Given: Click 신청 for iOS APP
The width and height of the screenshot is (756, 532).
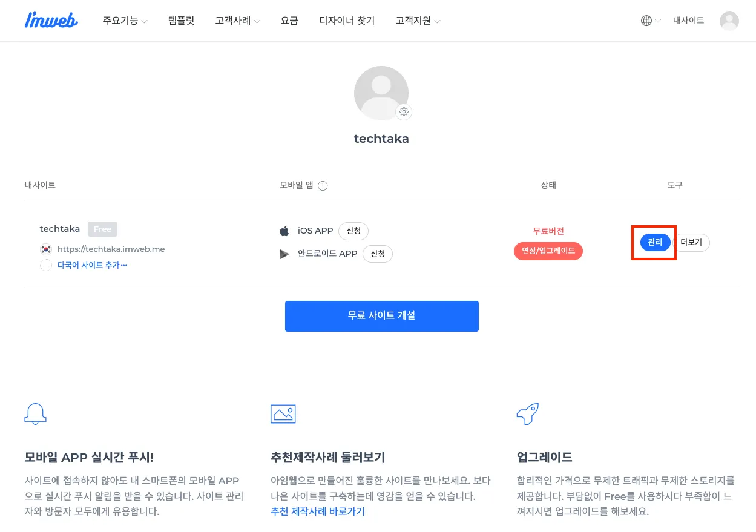Looking at the screenshot, I should [x=353, y=231].
